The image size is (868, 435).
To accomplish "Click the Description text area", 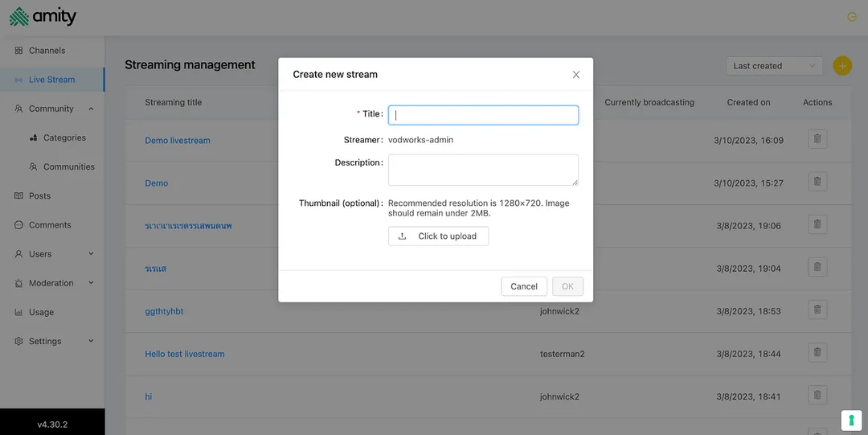I will (x=483, y=170).
